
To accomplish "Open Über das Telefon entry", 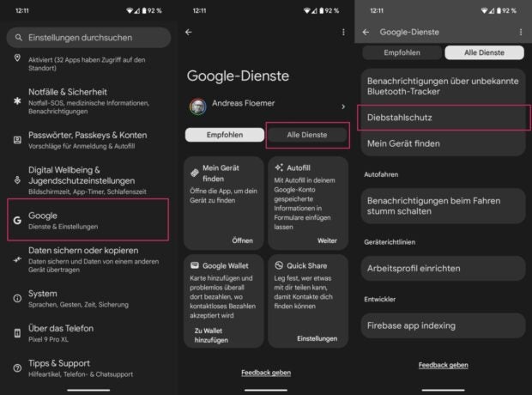I will [x=88, y=333].
